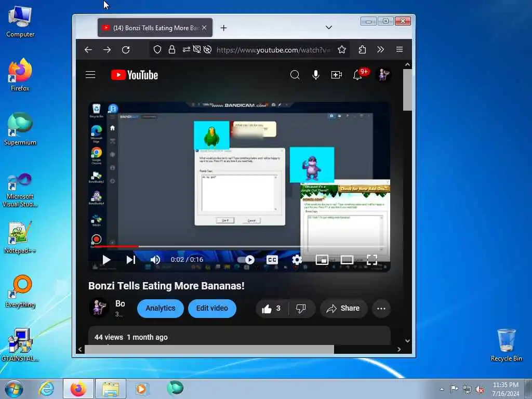Open the Firefox extensions puzzle icon
This screenshot has height=399, width=532.
pyautogui.click(x=362, y=50)
